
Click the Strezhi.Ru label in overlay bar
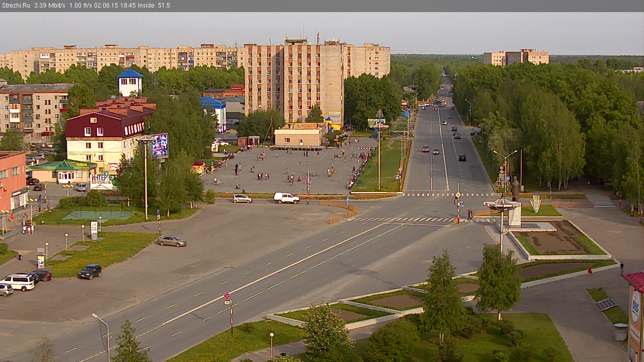click(16, 6)
